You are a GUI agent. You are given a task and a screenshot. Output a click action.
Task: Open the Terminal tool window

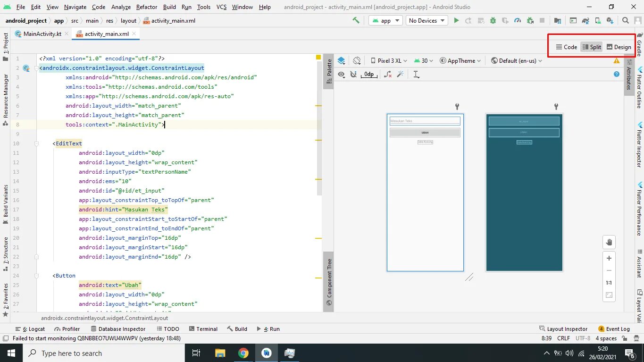click(203, 329)
